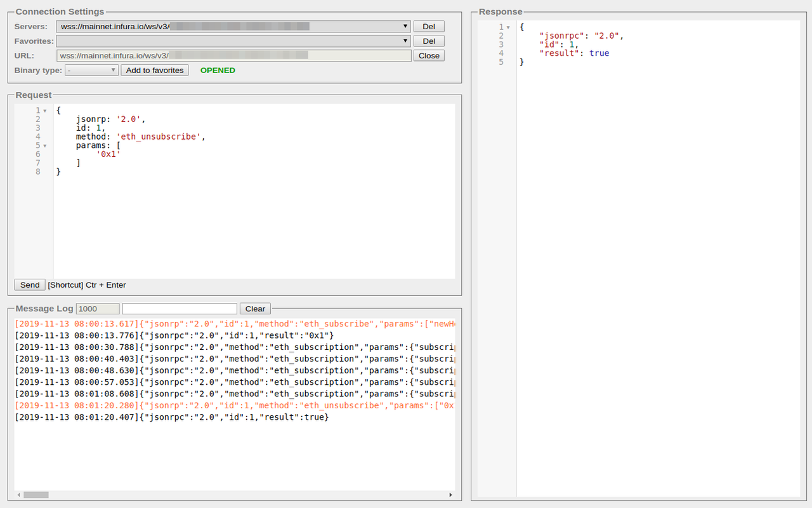Clear the message log
Image resolution: width=812 pixels, height=508 pixels.
point(255,309)
